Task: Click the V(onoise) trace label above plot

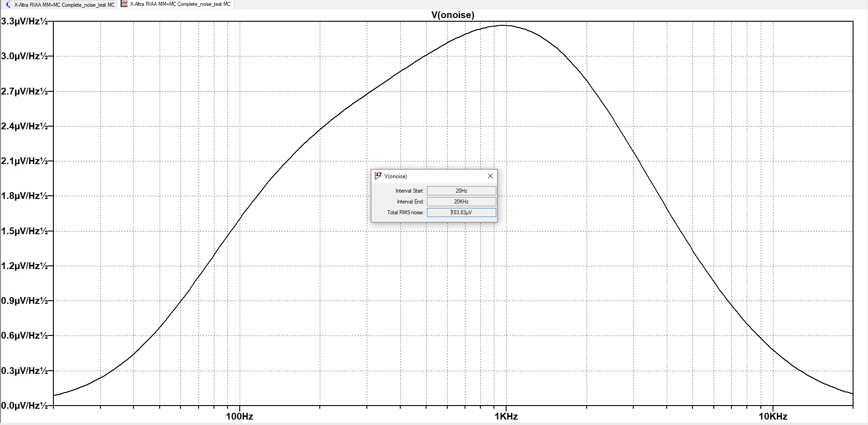Action: point(453,15)
